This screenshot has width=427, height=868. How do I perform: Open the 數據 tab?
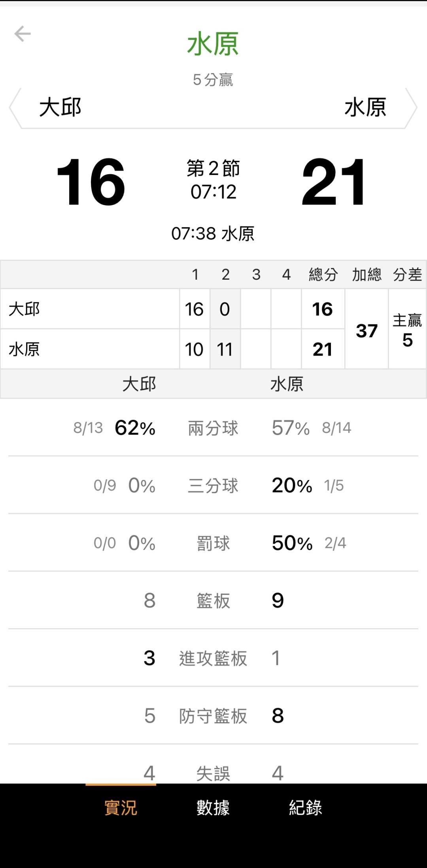pyautogui.click(x=213, y=808)
